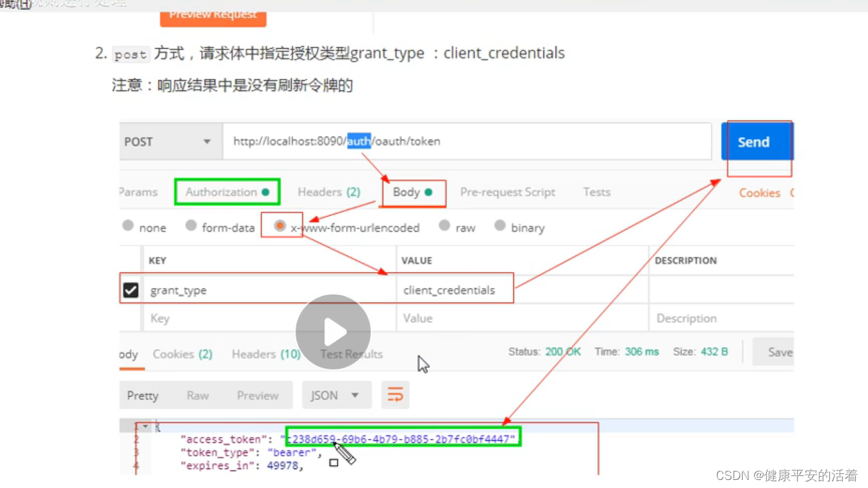This screenshot has height=488, width=868.
Task: Click the empty Value input field
Action: (523, 318)
